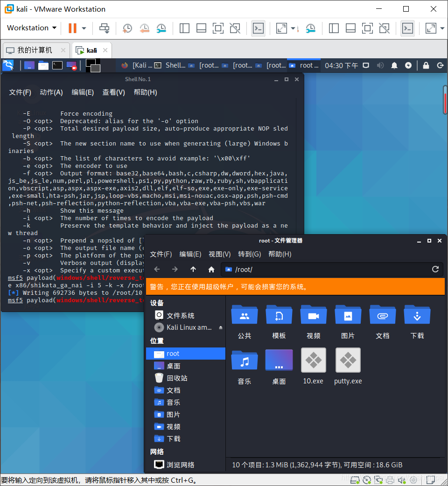448x486 pixels.
Task: Select the 公共 folder icon
Action: (x=245, y=316)
